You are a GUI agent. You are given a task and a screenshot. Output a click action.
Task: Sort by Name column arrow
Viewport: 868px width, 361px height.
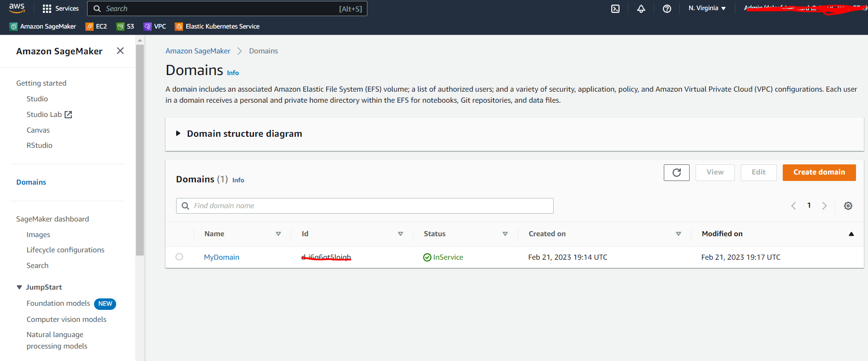pos(278,234)
